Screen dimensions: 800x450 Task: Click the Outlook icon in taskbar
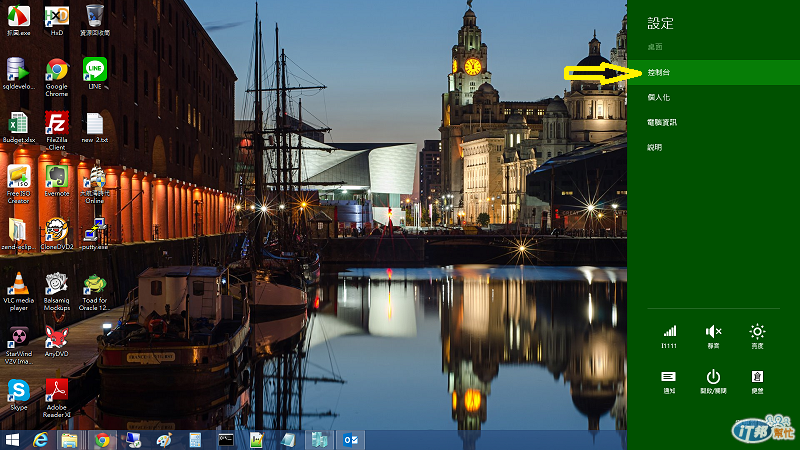tap(352, 439)
